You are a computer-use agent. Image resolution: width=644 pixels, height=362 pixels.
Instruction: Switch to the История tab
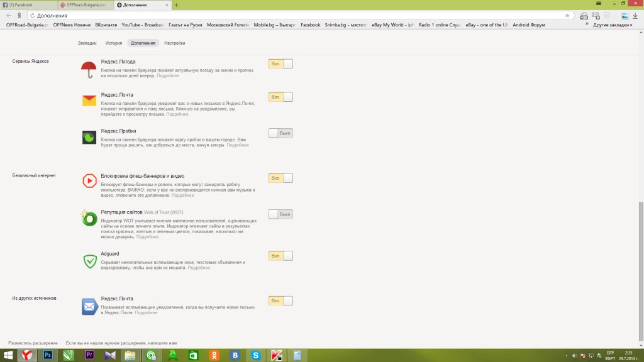point(113,43)
